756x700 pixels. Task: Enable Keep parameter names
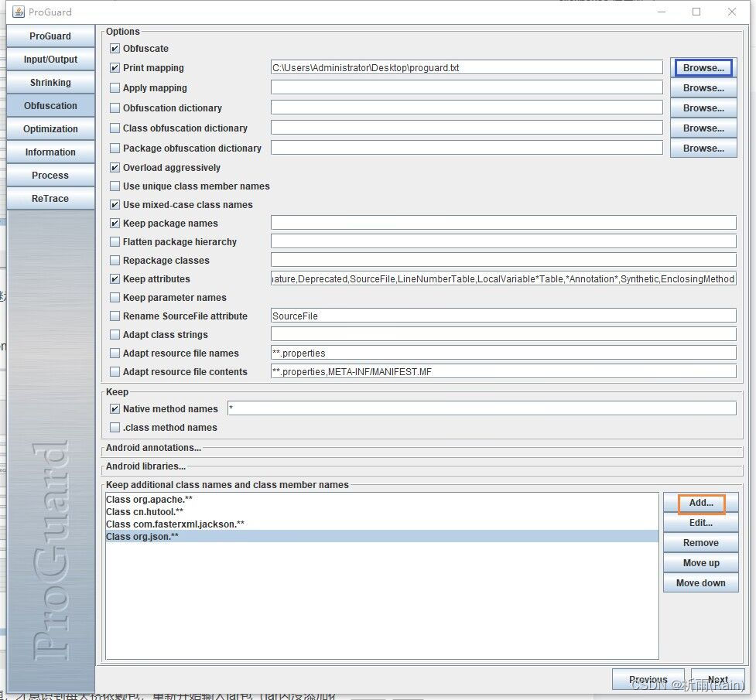[x=115, y=298]
